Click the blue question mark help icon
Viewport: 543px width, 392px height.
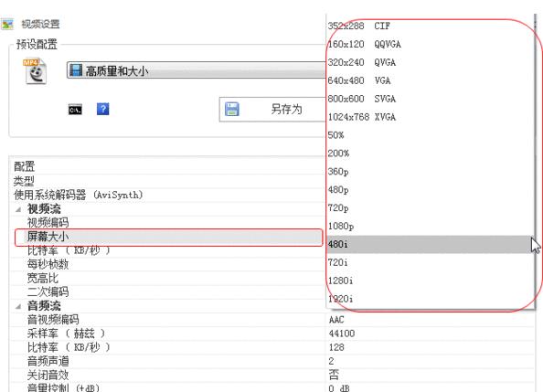103,109
